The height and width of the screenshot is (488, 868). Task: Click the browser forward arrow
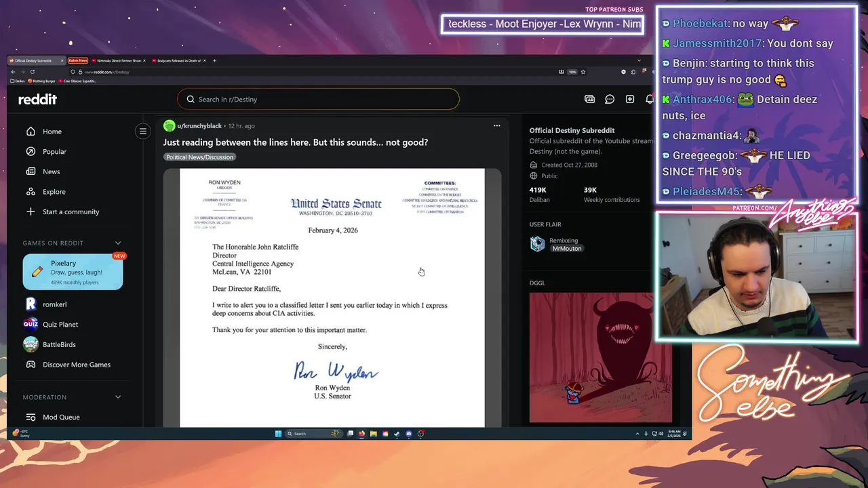pos(22,72)
